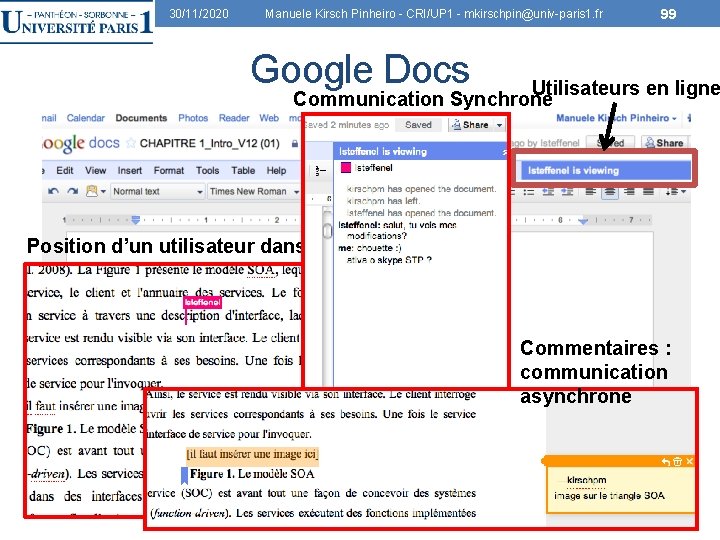Click the chat panel scrollbar thumb

pyautogui.click(x=327, y=231)
